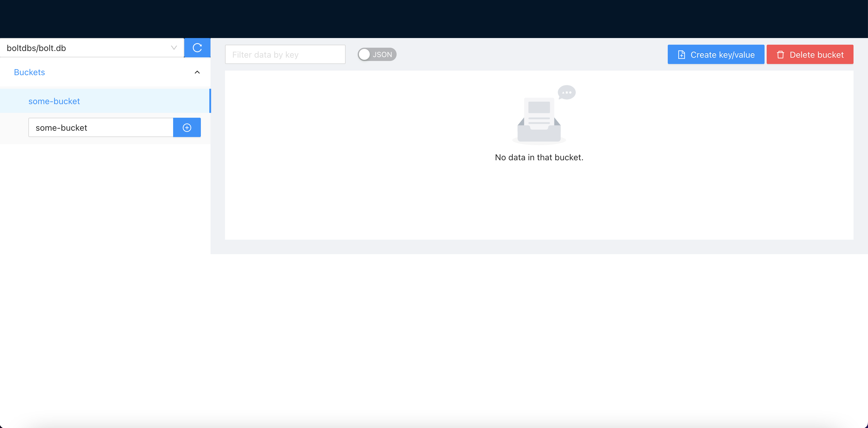Click the JSON switch's round knob
The height and width of the screenshot is (428, 868).
(364, 54)
